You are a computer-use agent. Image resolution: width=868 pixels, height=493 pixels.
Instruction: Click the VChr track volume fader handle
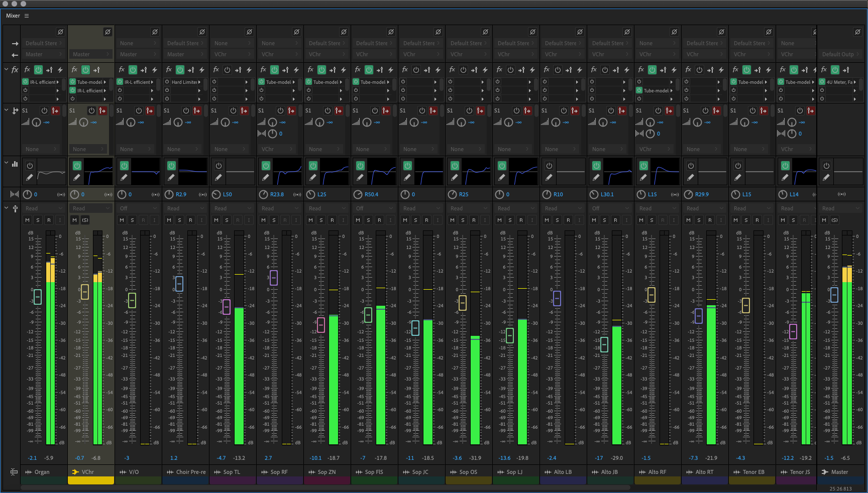[85, 292]
